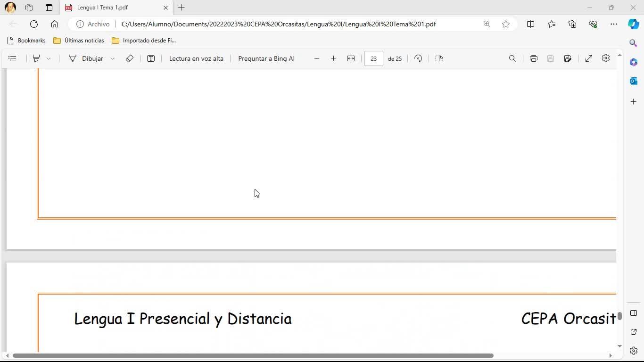
Task: Close the Lengua I Tema 1.pdf tab
Action: point(165,8)
